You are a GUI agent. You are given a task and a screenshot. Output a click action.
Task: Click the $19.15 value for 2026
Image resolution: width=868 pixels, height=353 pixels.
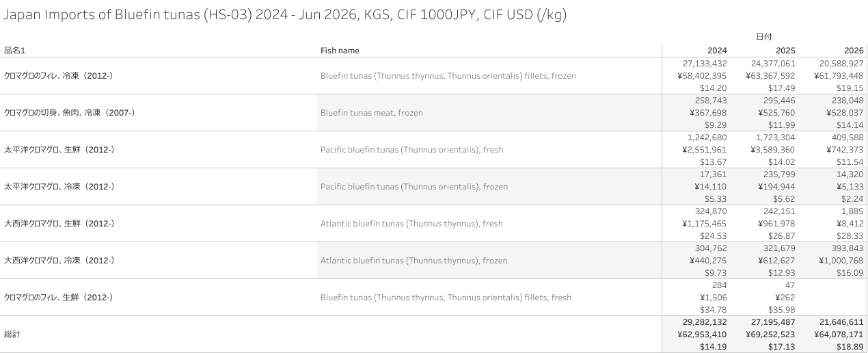tap(850, 88)
